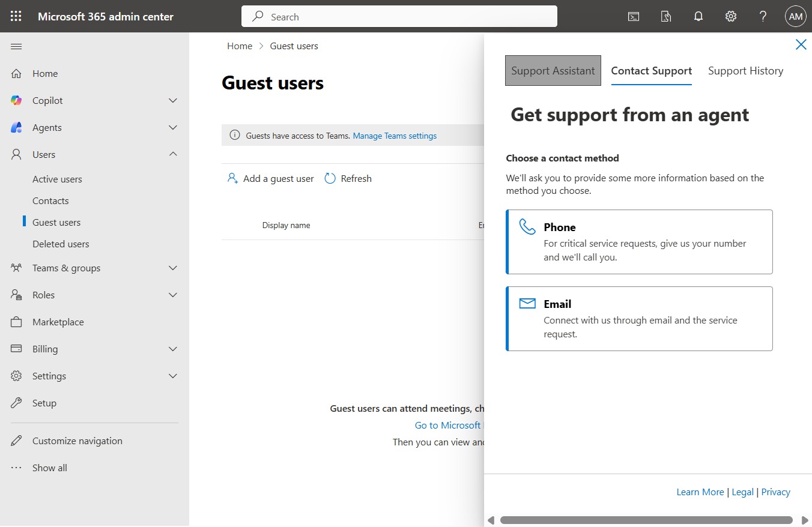Click the Copilot icon in sidebar
This screenshot has height=527, width=812.
[x=16, y=100]
